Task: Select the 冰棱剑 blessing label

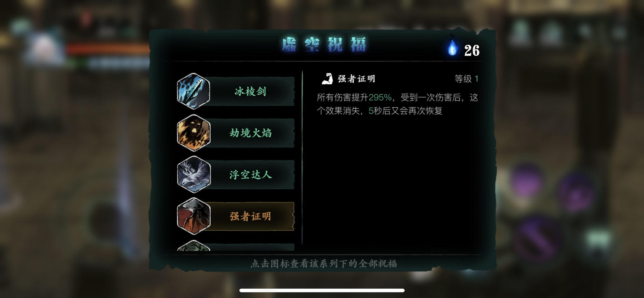Action: pyautogui.click(x=250, y=91)
